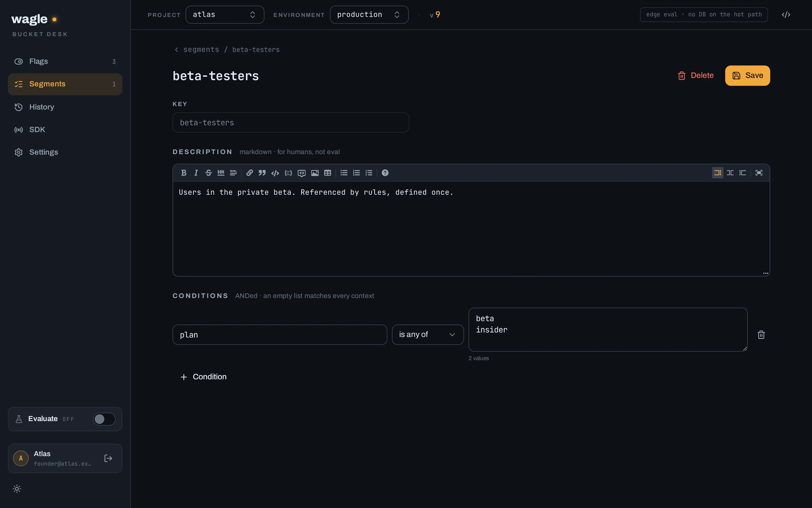This screenshot has width=812, height=508.
Task: Open the 'is any of' operator dropdown
Action: 428,335
